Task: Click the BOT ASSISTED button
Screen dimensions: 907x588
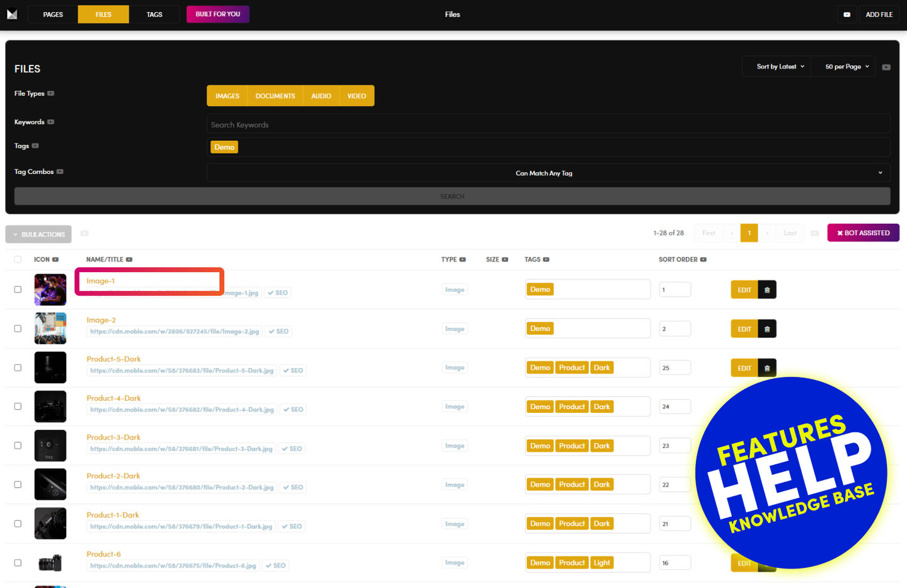Action: pos(863,233)
